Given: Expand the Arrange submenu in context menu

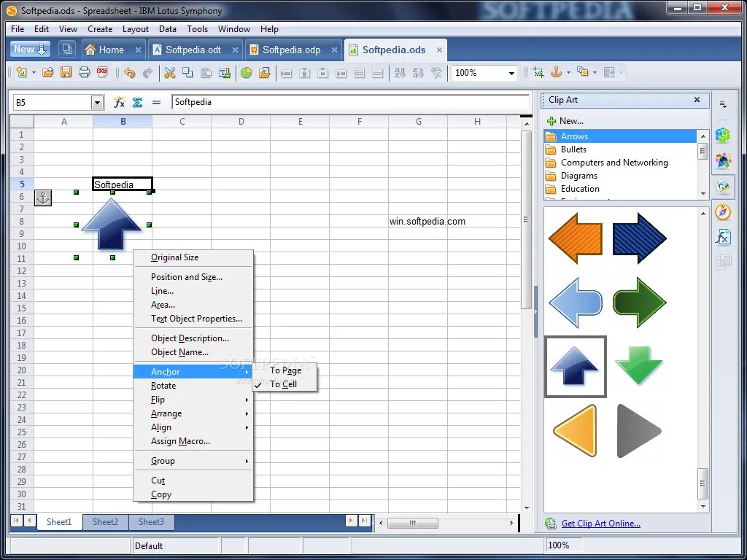Looking at the screenshot, I should tap(193, 413).
